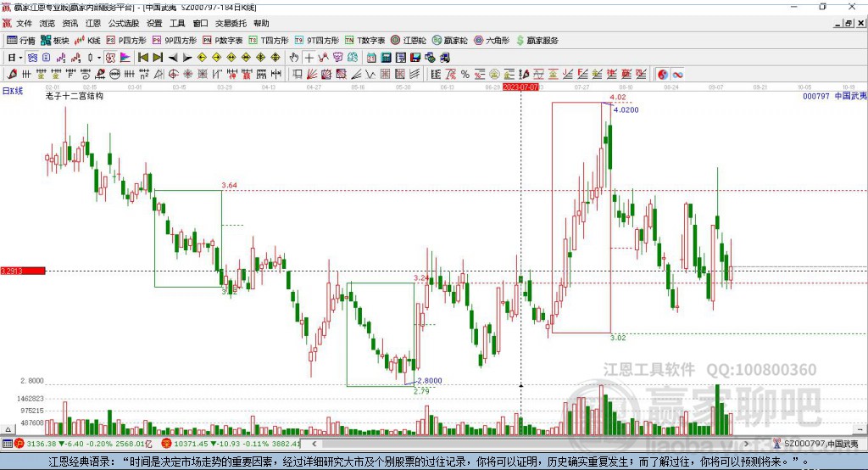868x470 pixels.
Task: Open the 设置 menu
Action: pyautogui.click(x=154, y=23)
